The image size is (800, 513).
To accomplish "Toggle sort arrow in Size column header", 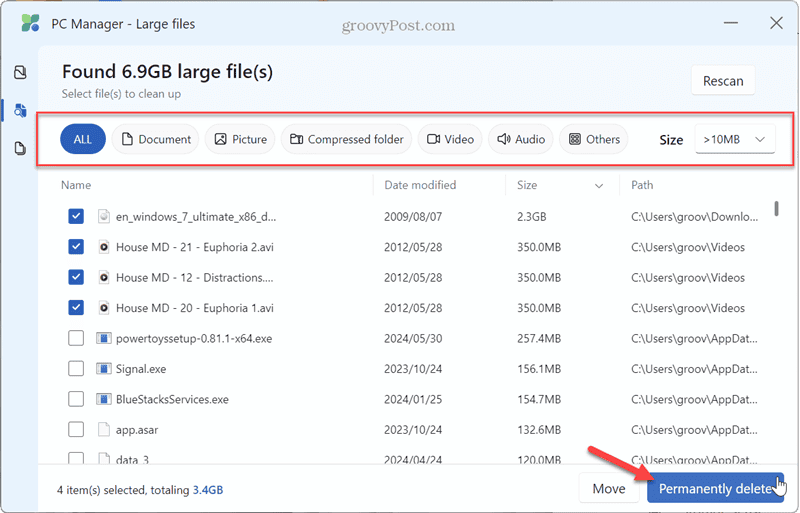I will tap(599, 186).
